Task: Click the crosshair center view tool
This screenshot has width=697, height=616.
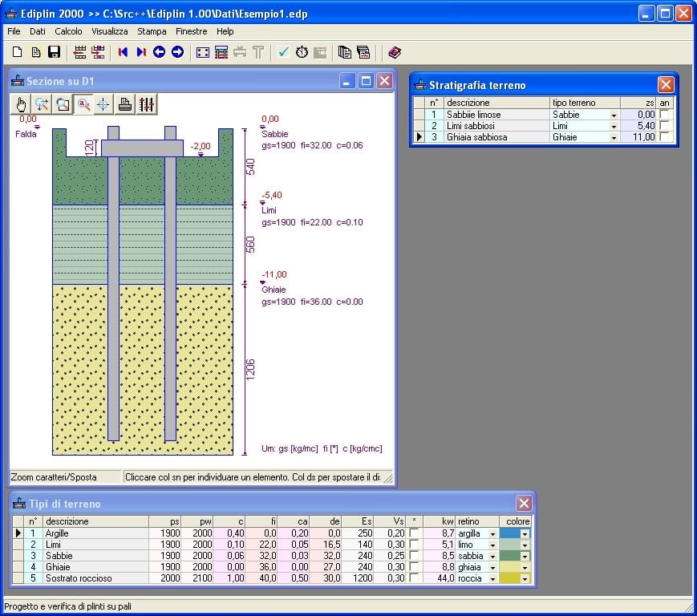Action: tap(103, 104)
